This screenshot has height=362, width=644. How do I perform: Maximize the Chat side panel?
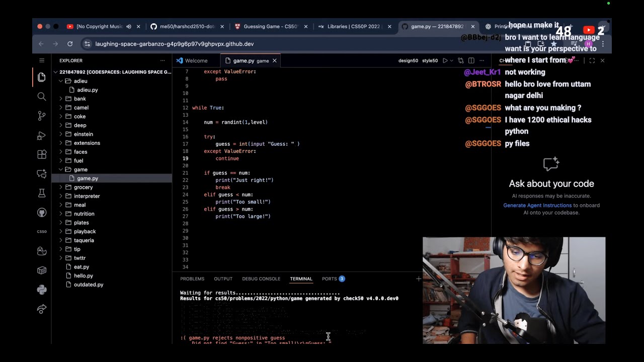point(592,61)
